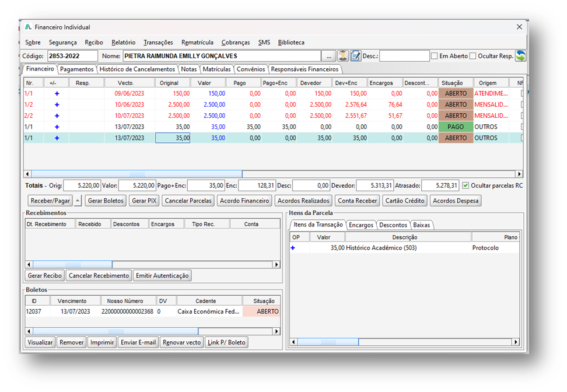This screenshot has width=567, height=392.
Task: Tick the NF checkbox on the 1/2 MENSALID row
Action: coord(522,105)
